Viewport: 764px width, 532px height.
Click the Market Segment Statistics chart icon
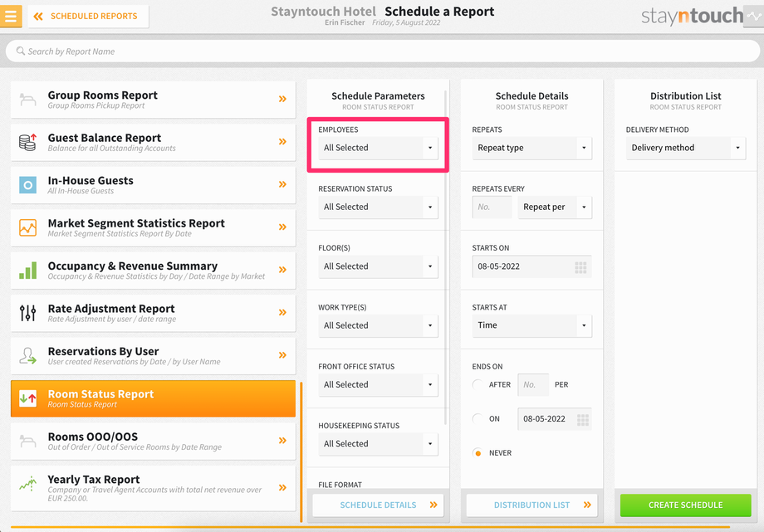(27, 227)
